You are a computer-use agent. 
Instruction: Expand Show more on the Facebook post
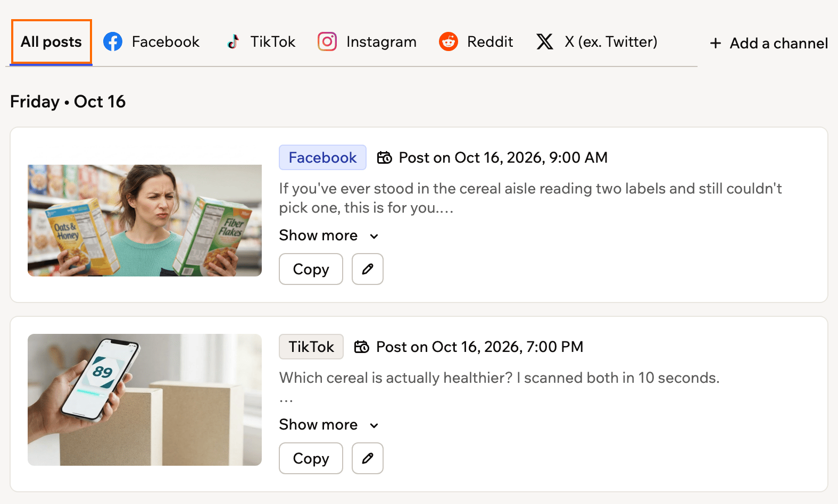pyautogui.click(x=328, y=235)
